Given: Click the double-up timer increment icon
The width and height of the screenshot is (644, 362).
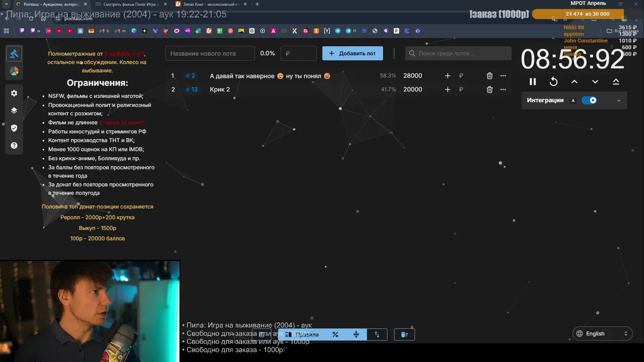Looking at the screenshot, I should [616, 81].
